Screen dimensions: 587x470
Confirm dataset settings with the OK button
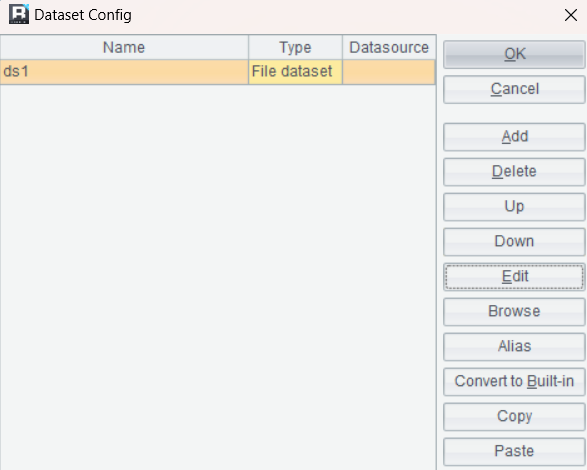pyautogui.click(x=514, y=54)
